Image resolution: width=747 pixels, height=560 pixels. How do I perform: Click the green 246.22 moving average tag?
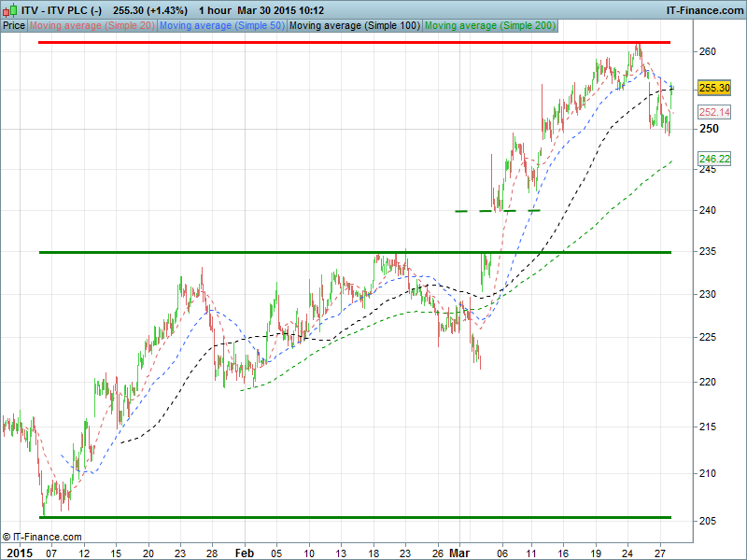tap(713, 160)
